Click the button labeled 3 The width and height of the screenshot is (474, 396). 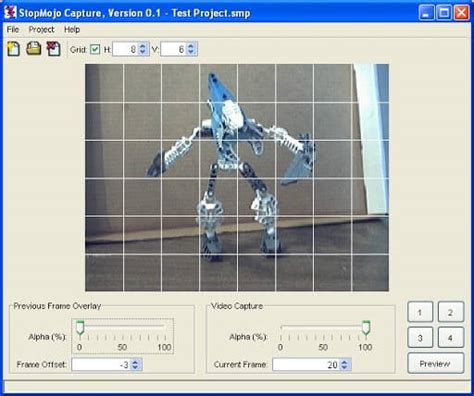coord(420,338)
